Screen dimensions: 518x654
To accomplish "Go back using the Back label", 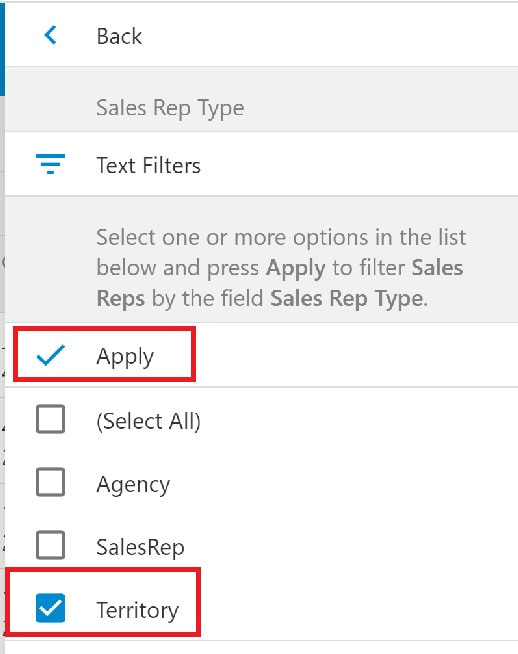I will (x=119, y=36).
